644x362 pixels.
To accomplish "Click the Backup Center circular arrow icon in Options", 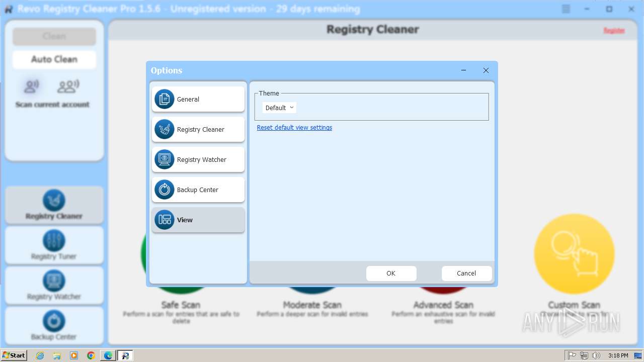I will point(165,190).
